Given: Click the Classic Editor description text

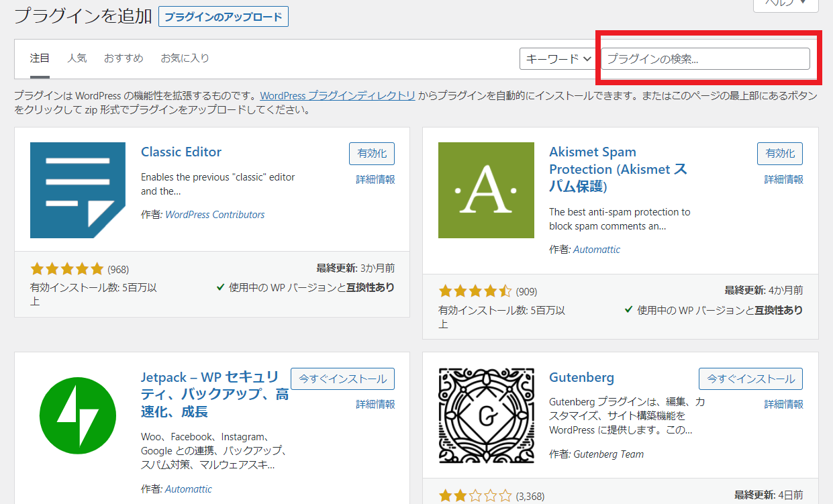Looking at the screenshot, I should tap(218, 184).
